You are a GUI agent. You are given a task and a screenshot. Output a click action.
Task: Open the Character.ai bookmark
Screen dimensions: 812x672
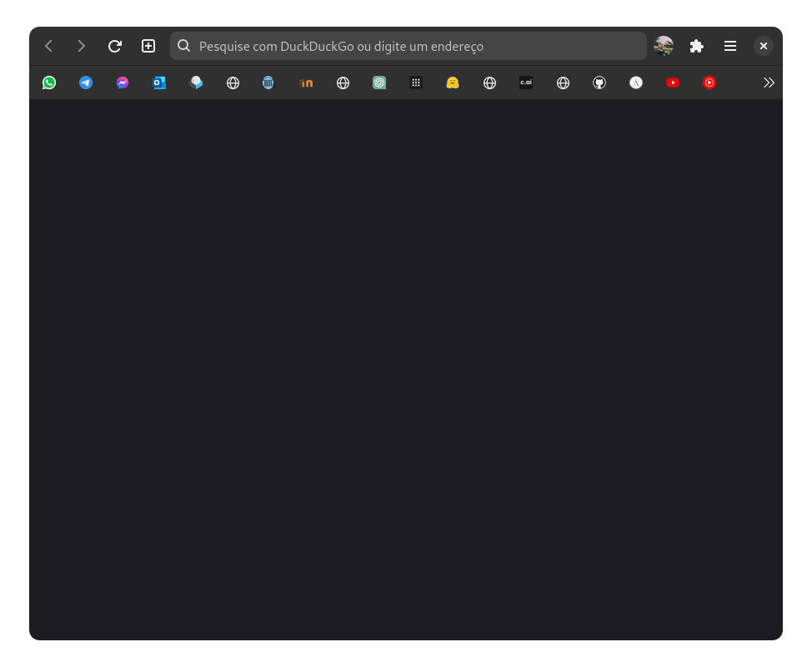coord(526,83)
